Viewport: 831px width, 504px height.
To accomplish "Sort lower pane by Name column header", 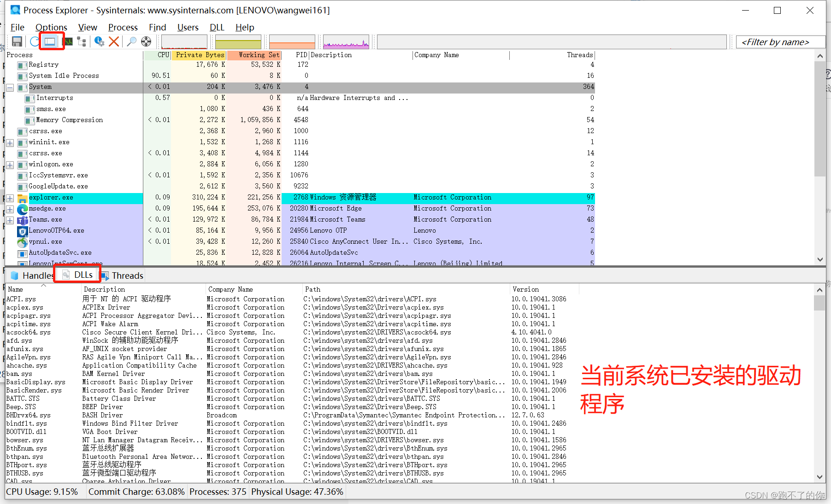I will [x=43, y=289].
